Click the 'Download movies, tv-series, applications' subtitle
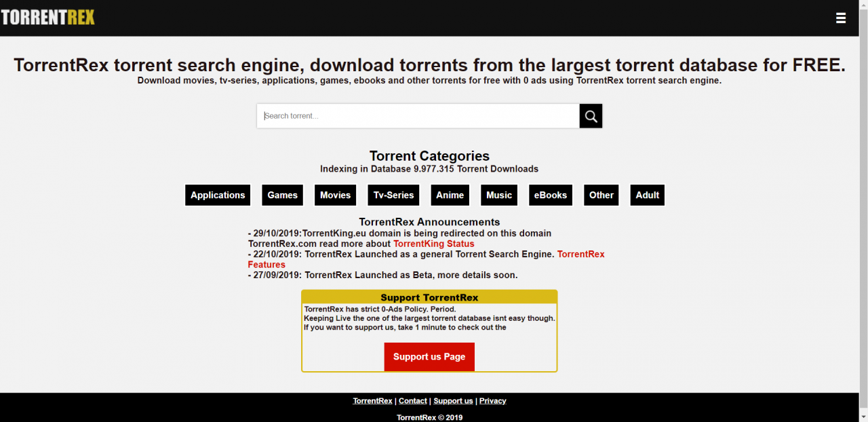Screen dimensions: 868x422 (x=429, y=80)
